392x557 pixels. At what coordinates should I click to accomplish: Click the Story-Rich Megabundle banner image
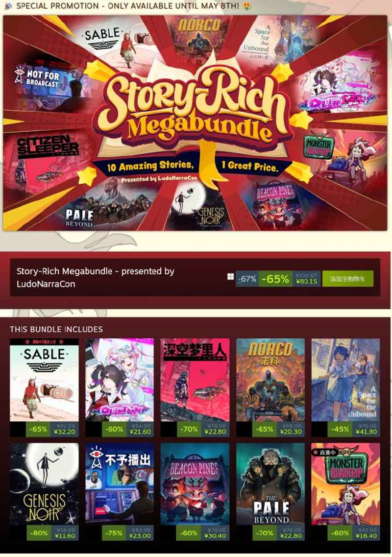[195, 123]
